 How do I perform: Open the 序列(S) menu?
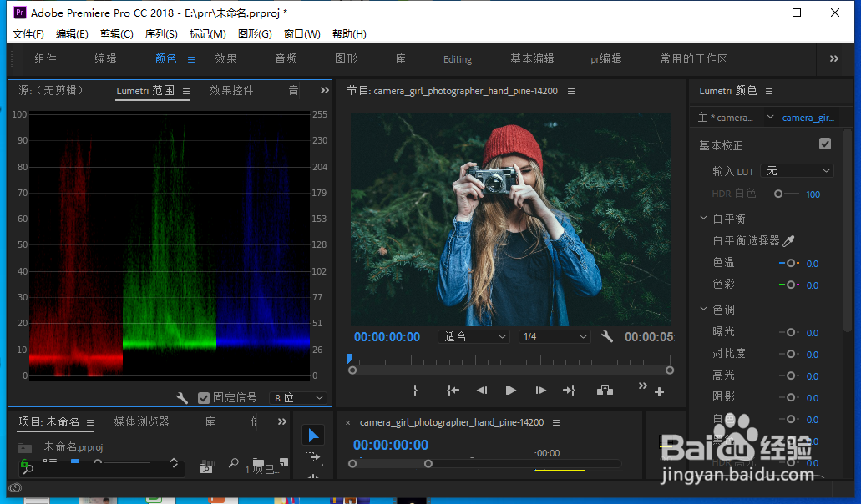[161, 34]
